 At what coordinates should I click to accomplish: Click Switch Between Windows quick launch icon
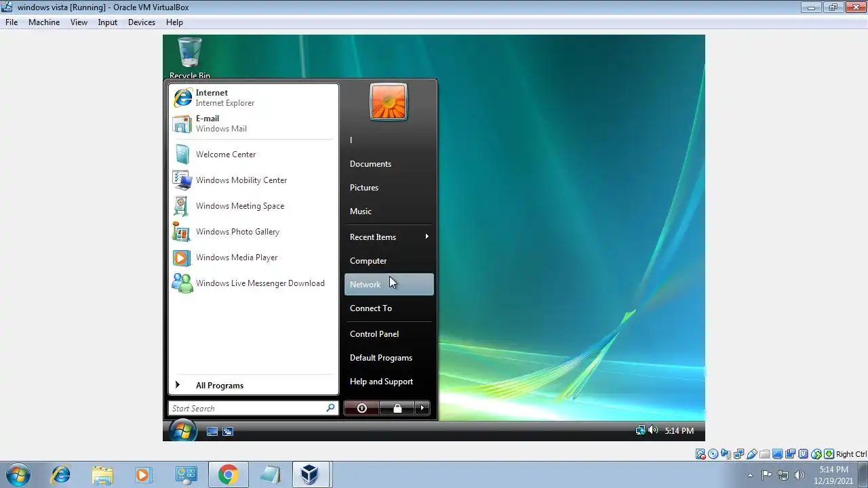tap(228, 431)
